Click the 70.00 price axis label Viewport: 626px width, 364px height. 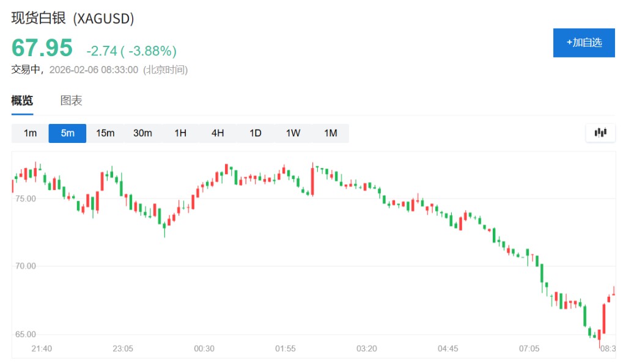coord(24,266)
